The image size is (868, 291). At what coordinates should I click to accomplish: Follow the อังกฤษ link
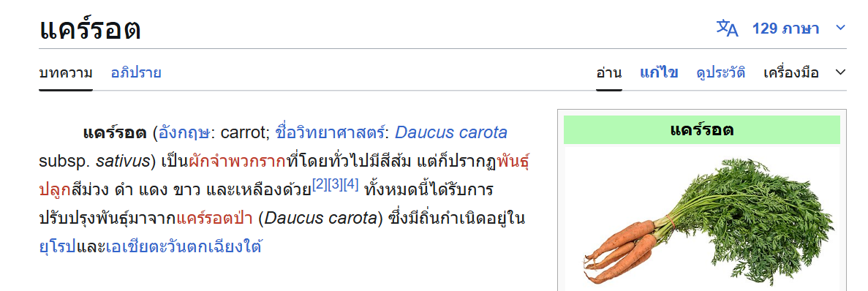(x=184, y=133)
